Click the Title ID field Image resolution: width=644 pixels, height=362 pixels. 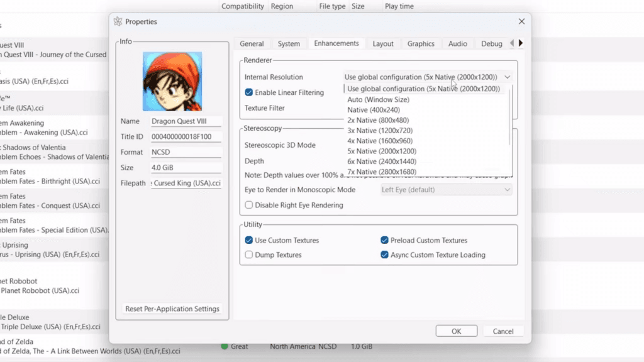click(186, 136)
